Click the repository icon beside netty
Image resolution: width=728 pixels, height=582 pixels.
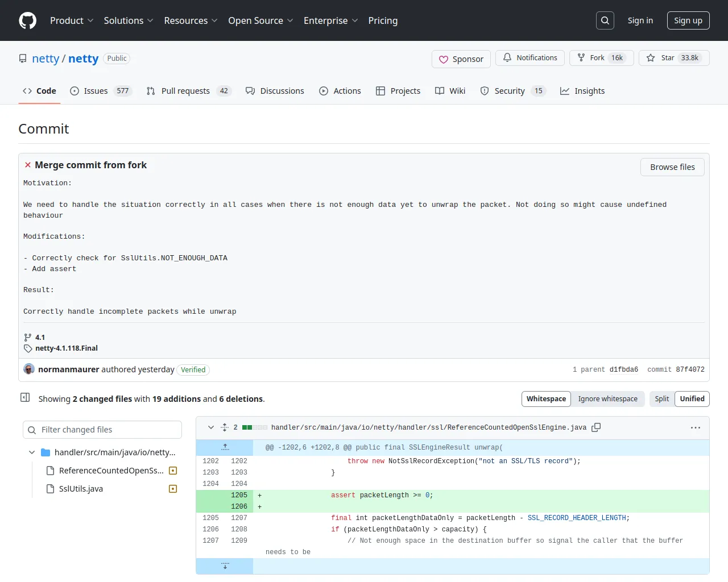(x=23, y=59)
